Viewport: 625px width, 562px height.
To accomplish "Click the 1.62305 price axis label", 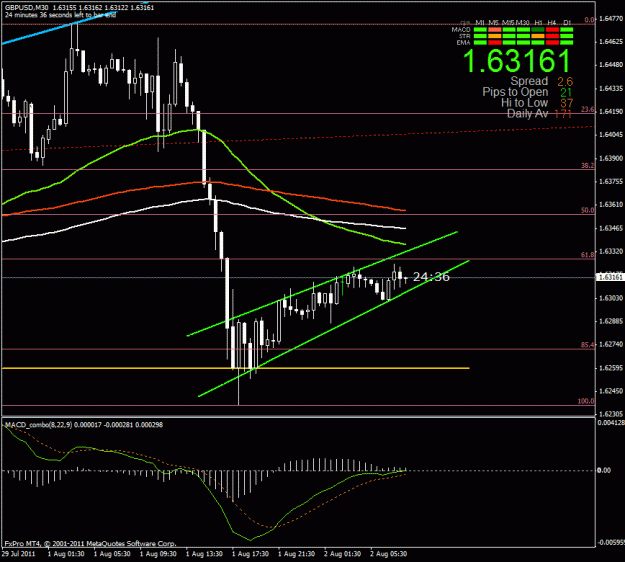I will click(x=611, y=414).
